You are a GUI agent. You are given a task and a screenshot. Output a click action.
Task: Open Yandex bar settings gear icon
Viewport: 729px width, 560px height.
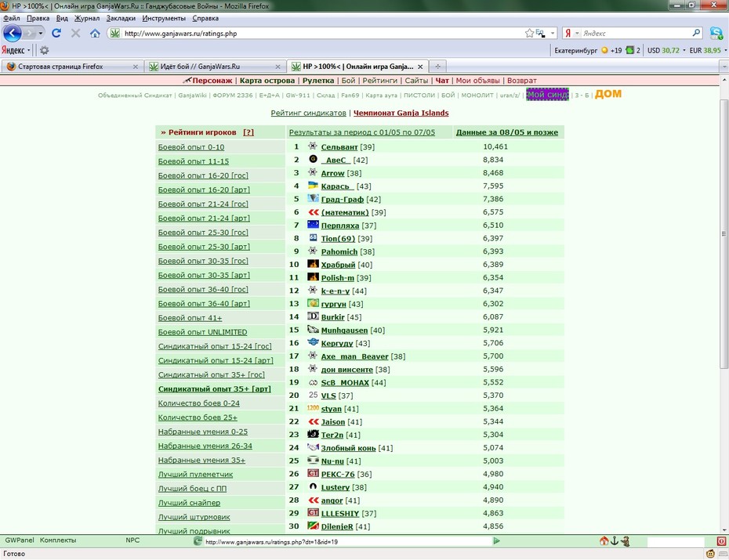pyautogui.click(x=44, y=50)
